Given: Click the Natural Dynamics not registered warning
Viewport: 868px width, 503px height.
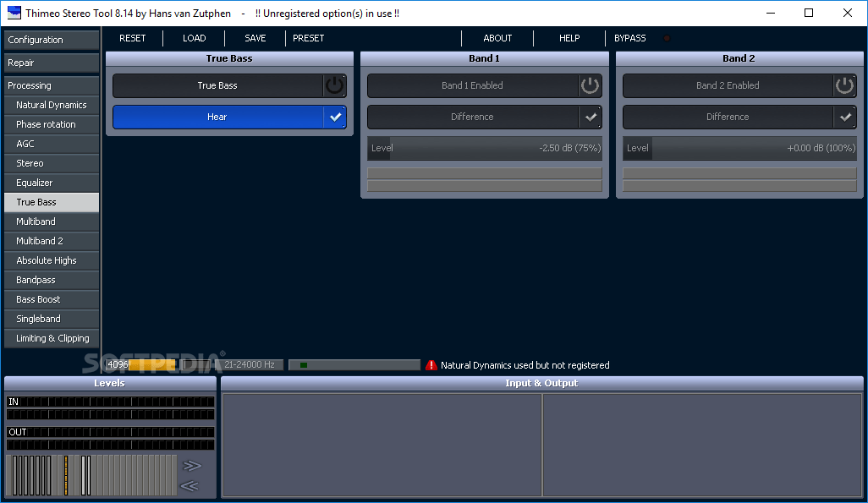Looking at the screenshot, I should coord(525,365).
